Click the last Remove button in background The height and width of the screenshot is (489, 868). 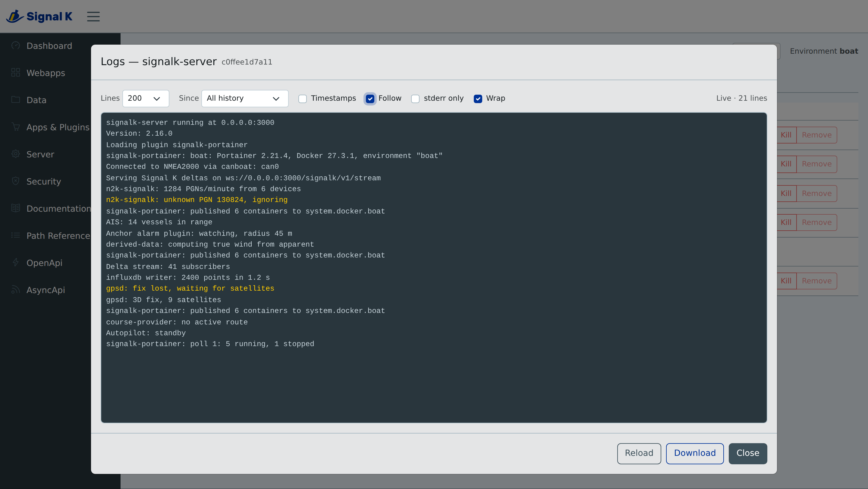816,281
